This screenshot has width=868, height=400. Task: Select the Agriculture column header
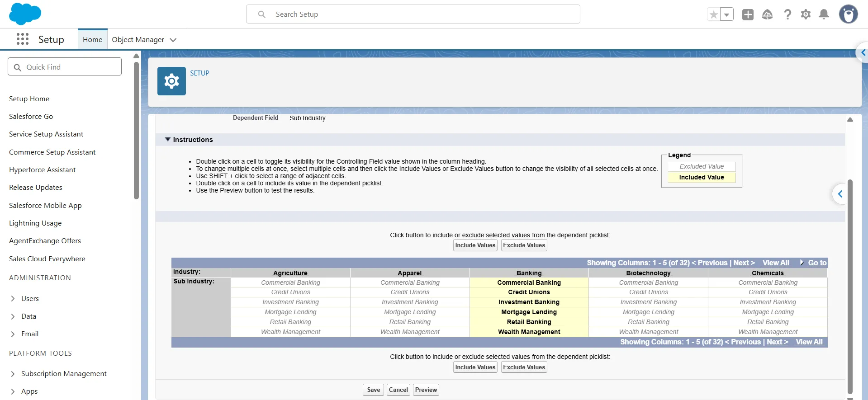coord(290,273)
